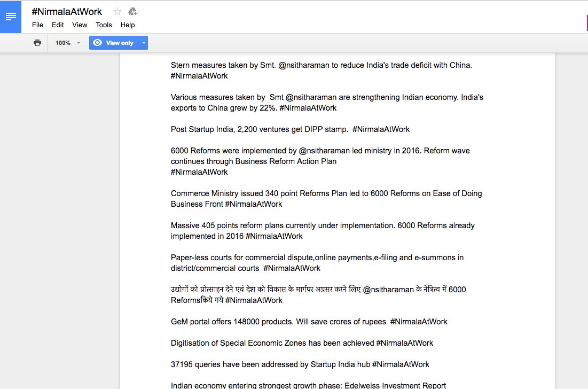Click 'Commerce Ministry issued 340 point' line
The height and width of the screenshot is (389, 588).
(x=326, y=193)
